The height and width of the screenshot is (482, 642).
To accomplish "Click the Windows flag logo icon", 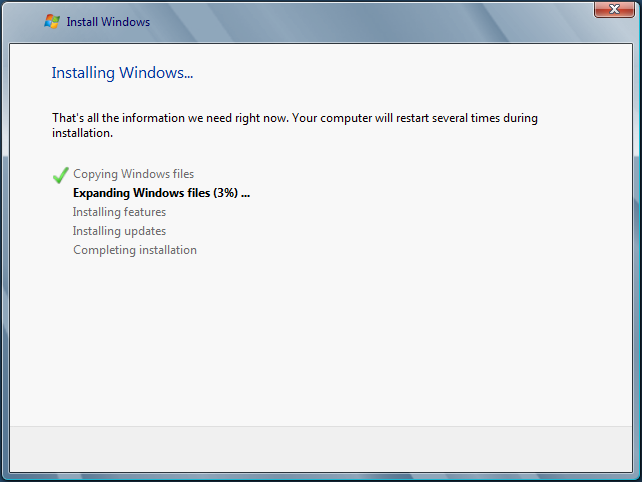I will coord(52,21).
